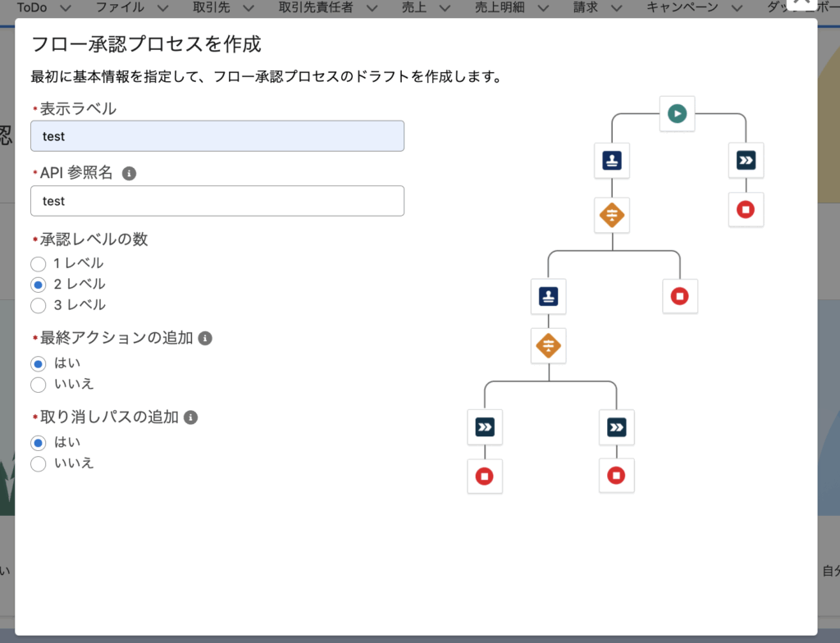Click the info icon beside 最終アクションの追加

(x=206, y=338)
